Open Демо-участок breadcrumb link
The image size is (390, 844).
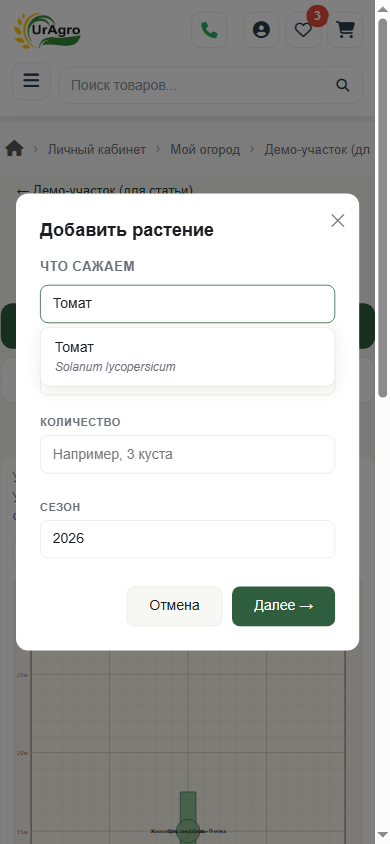(317, 149)
